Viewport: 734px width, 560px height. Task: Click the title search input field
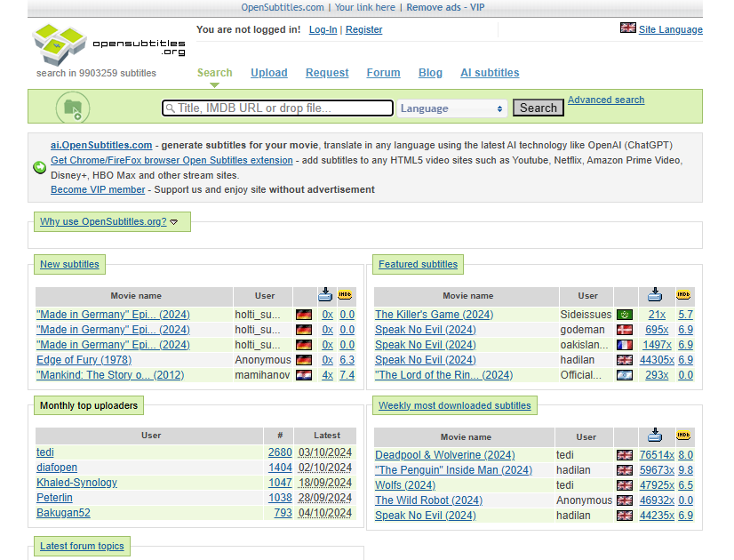click(x=277, y=108)
